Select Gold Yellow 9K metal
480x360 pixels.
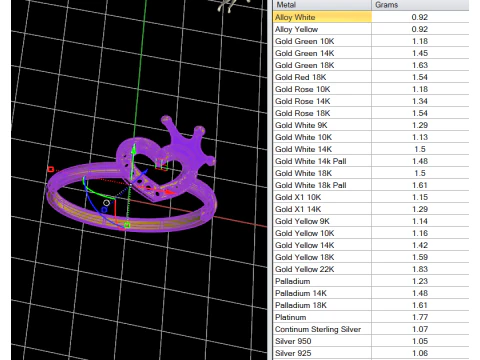coord(322,221)
